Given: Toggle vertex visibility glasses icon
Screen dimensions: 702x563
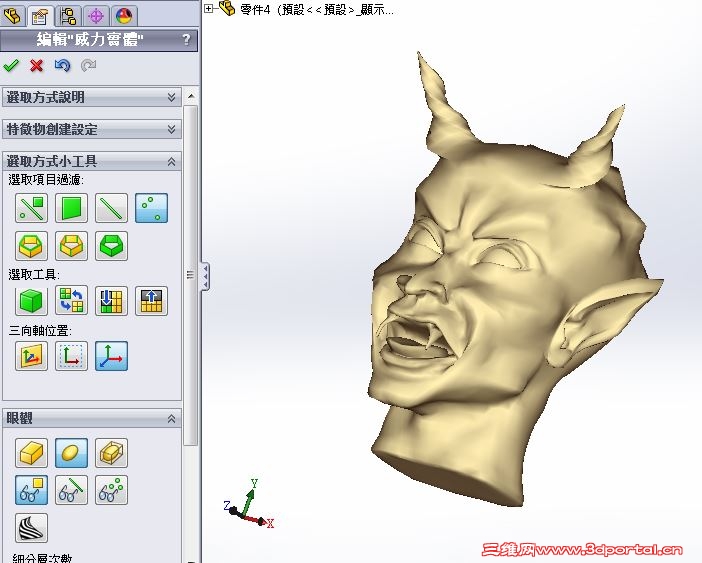Looking at the screenshot, I should click(x=111, y=490).
